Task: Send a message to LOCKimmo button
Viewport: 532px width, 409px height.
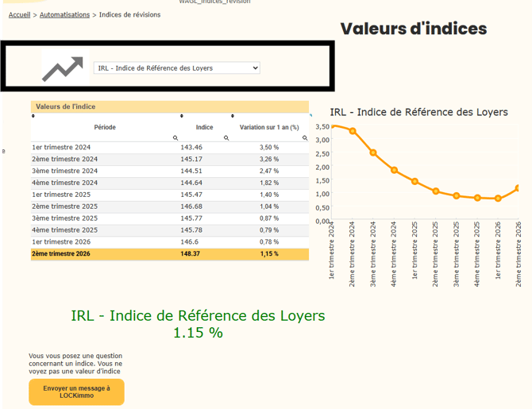Action: (x=76, y=392)
